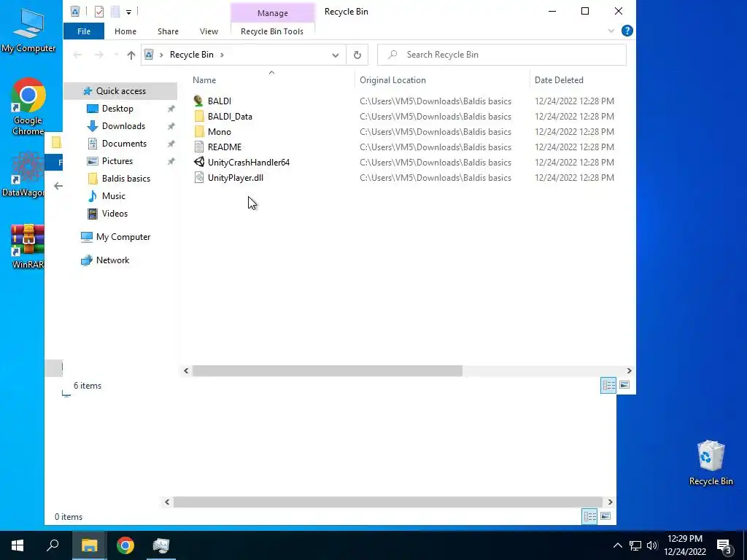Go up one folder level arrow

click(131, 55)
